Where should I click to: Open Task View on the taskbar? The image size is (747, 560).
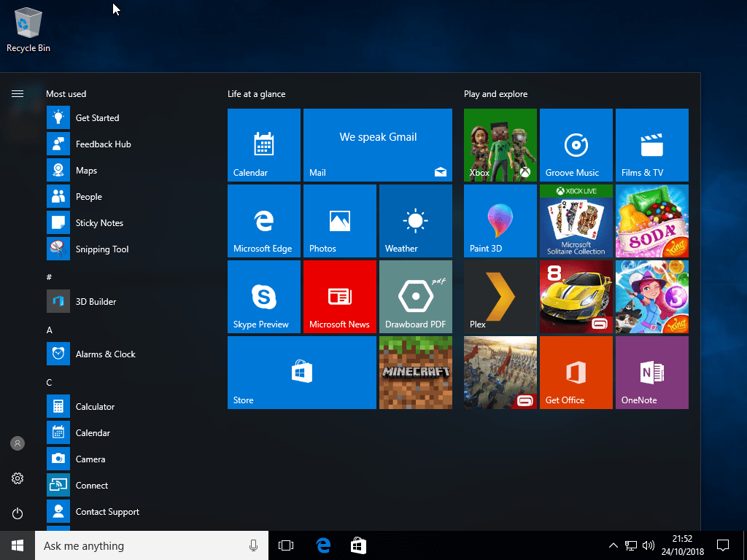286,545
